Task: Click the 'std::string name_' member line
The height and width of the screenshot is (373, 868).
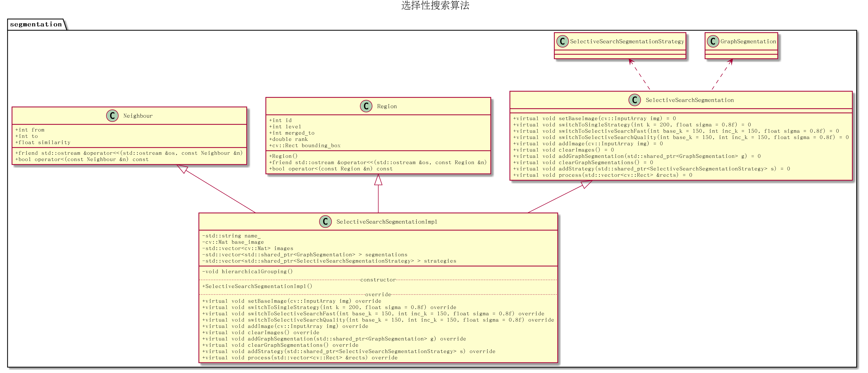Action: pos(231,236)
